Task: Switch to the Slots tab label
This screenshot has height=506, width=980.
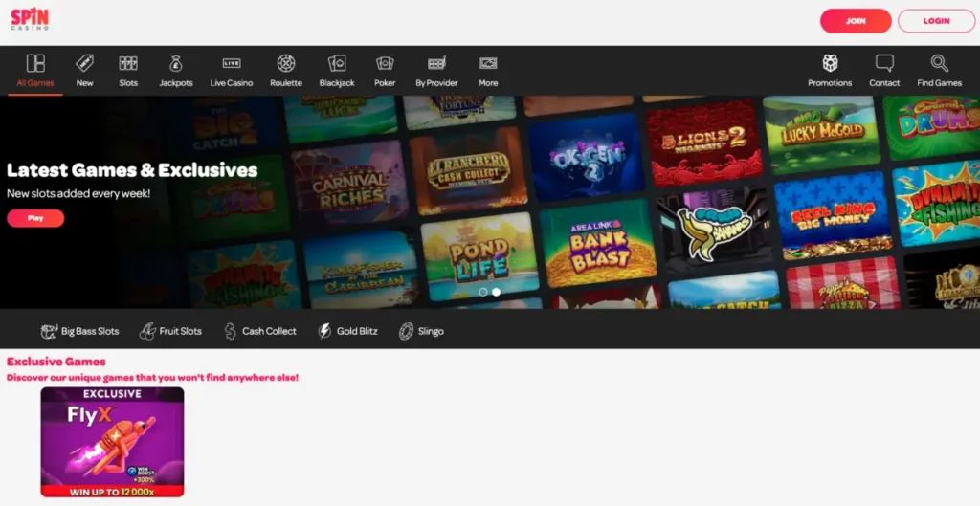Action: (128, 83)
